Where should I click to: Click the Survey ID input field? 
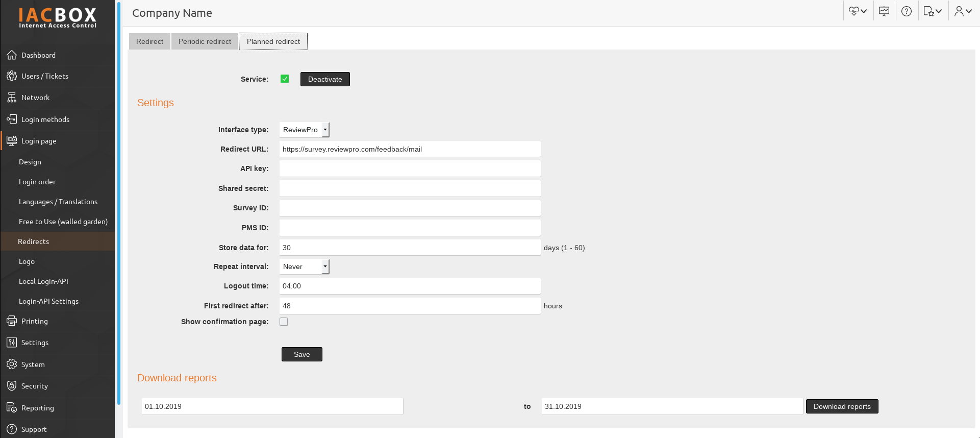(410, 208)
